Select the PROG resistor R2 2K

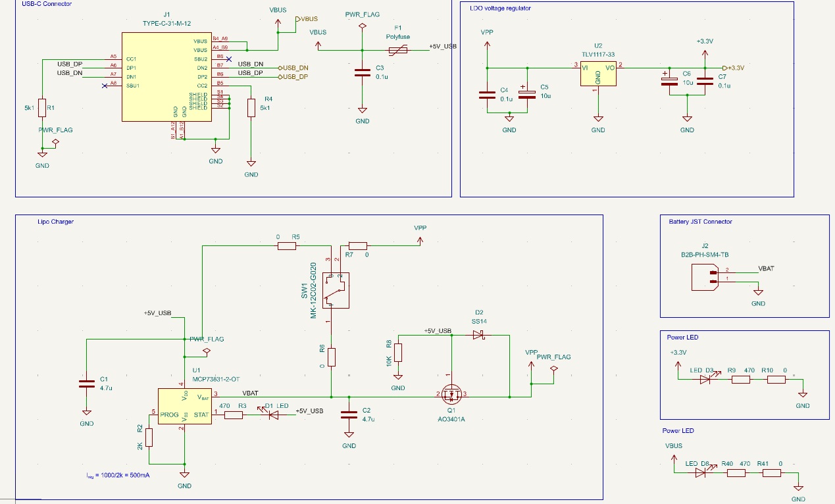[149, 438]
